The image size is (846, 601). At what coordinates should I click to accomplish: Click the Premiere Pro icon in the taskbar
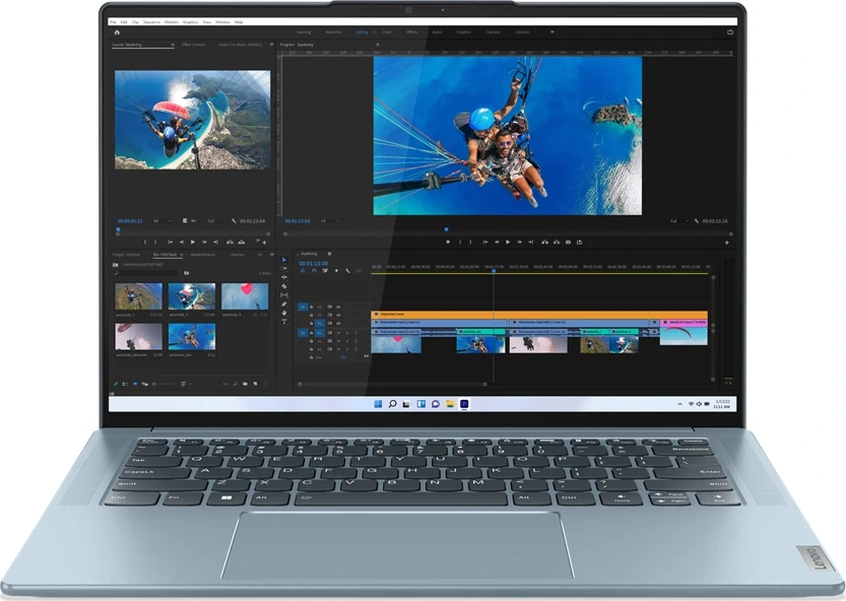point(465,403)
